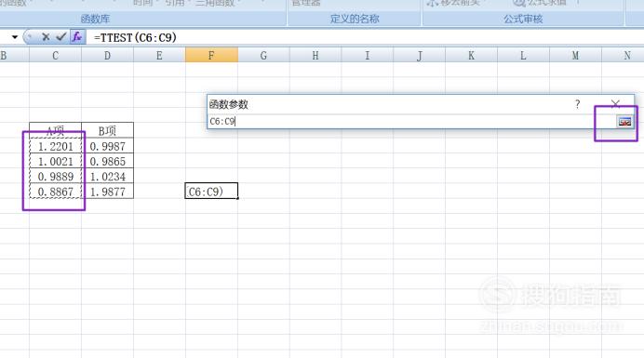Click the 定义的名称 ribbon group label
The height and width of the screenshot is (358, 644).
click(x=355, y=19)
